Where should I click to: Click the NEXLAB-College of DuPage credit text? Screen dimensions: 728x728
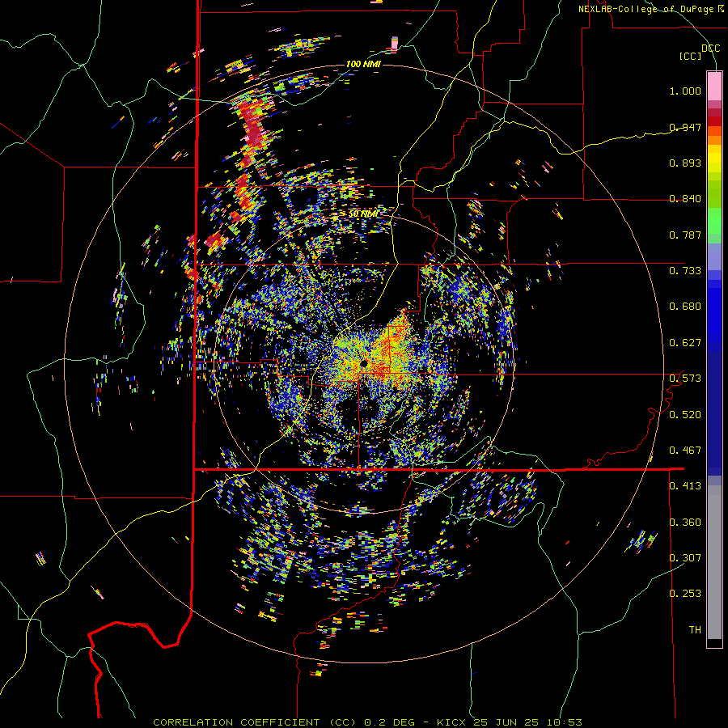pos(647,9)
